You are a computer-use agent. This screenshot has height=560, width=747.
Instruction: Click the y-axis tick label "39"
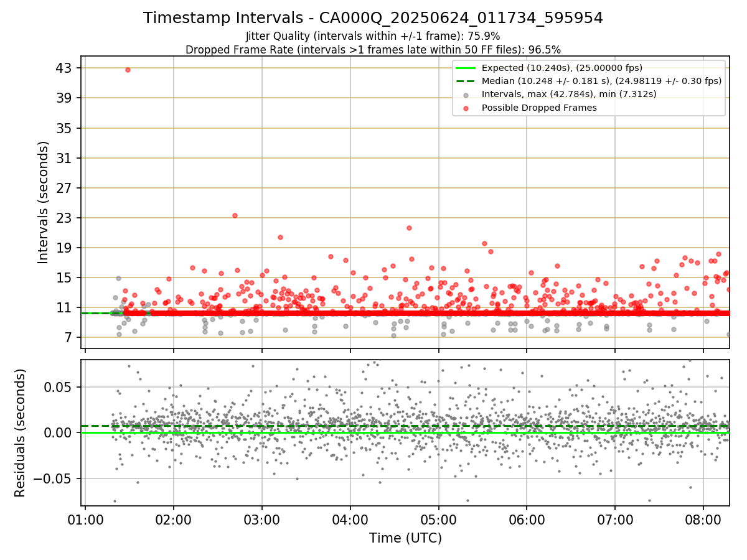(65, 98)
